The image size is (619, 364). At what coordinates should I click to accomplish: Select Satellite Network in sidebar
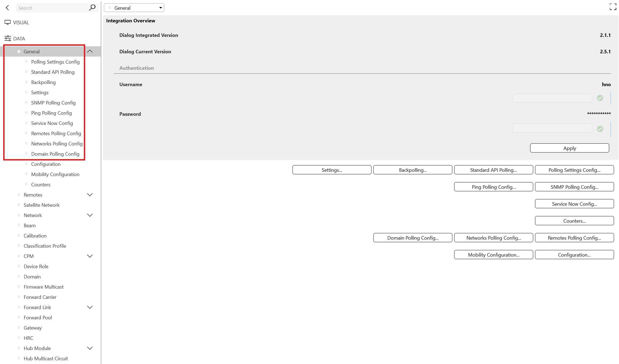(42, 205)
